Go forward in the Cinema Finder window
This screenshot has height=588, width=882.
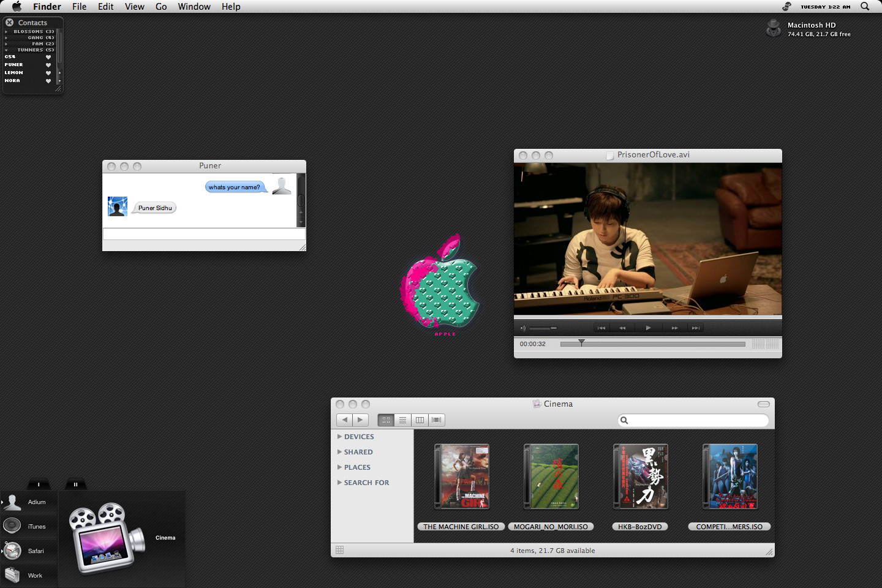[x=361, y=420]
